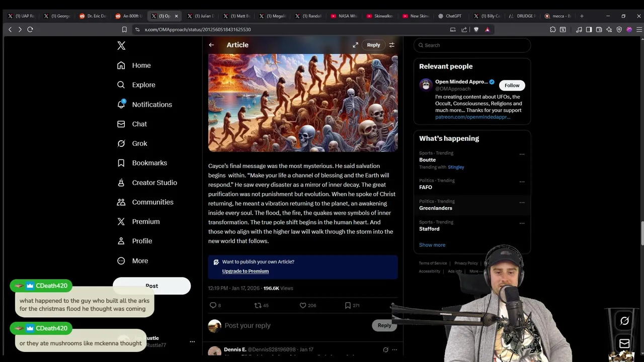Open the article view options icon
Image resolution: width=644 pixels, height=362 pixels.
tap(391, 45)
